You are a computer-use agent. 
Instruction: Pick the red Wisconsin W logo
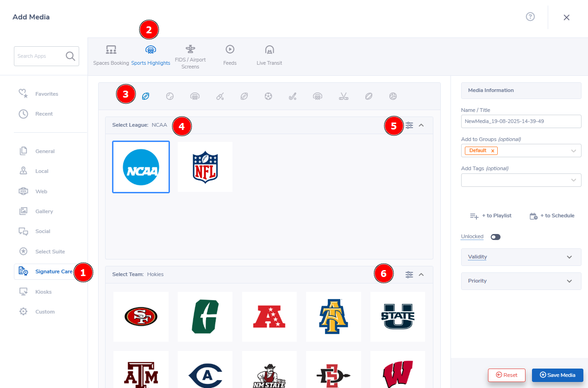[398, 370]
